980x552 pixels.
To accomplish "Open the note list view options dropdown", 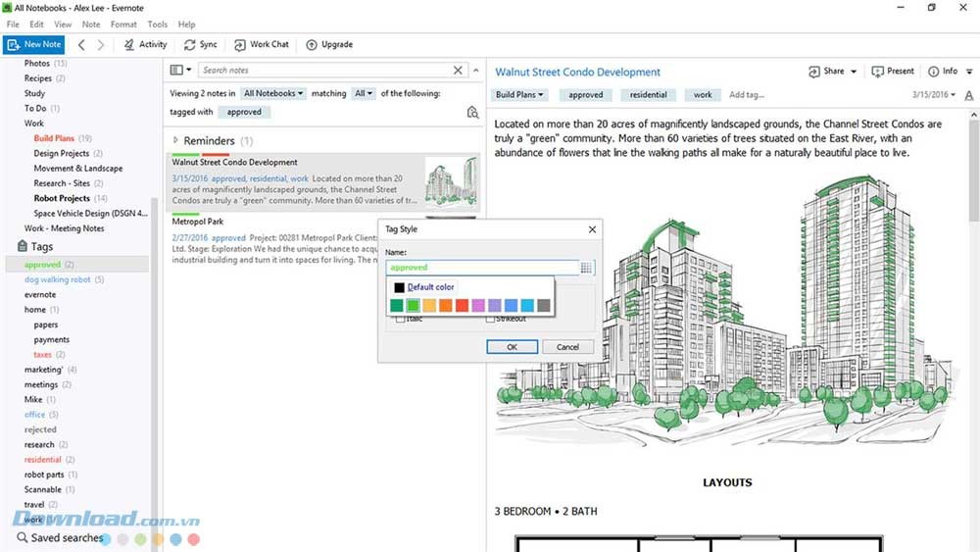I will (180, 71).
